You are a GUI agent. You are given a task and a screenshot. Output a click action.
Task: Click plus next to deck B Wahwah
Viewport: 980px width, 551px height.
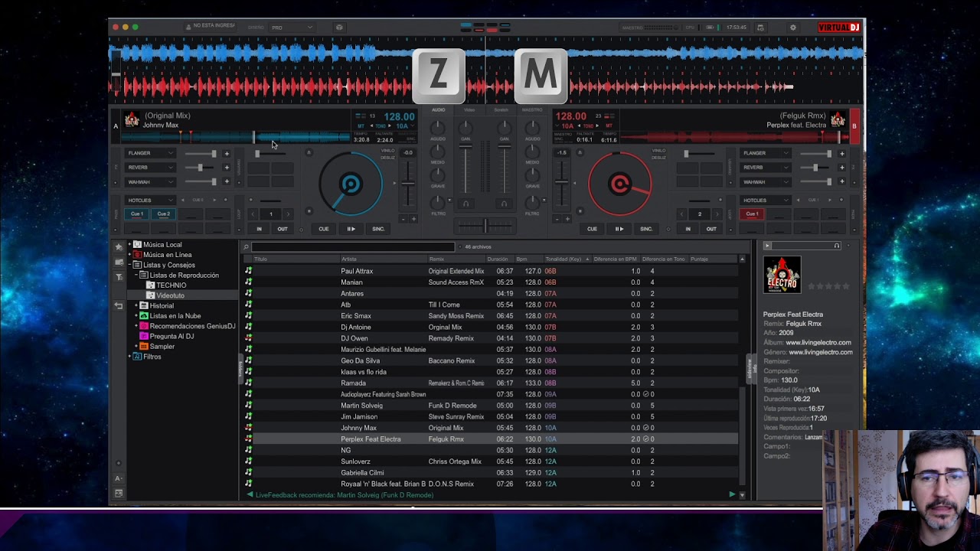pyautogui.click(x=841, y=181)
